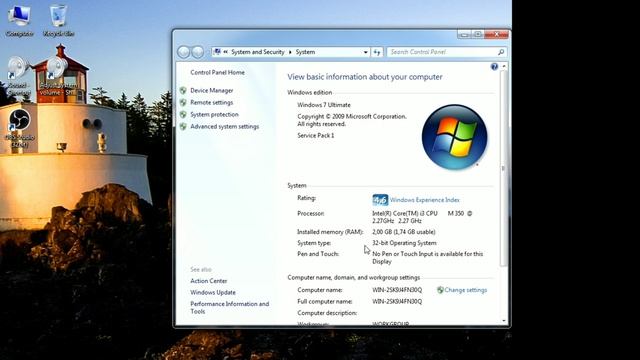This screenshot has width=640, height=360.
Task: Open the Computer desktop icon
Action: 19,20
